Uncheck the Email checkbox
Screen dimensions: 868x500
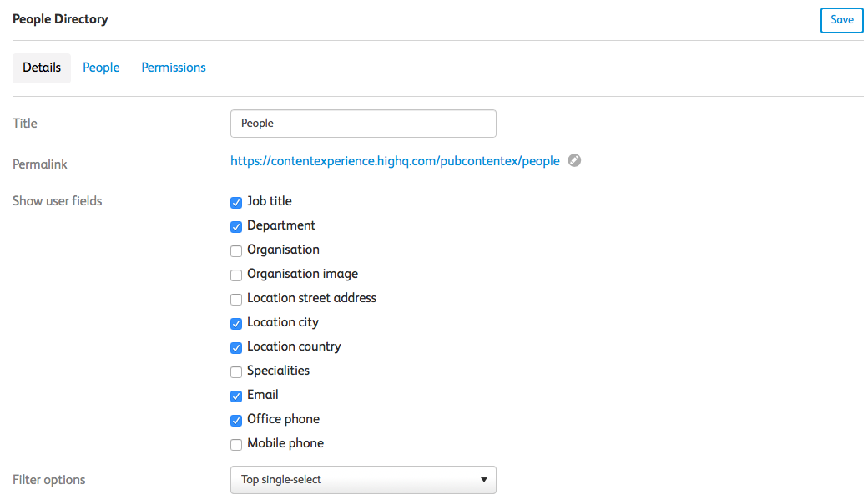pos(236,396)
